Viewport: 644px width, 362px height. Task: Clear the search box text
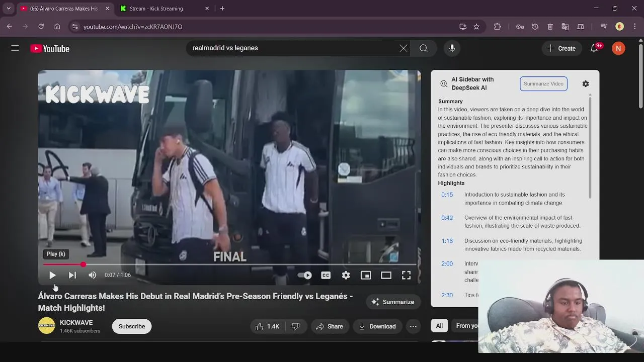click(404, 48)
